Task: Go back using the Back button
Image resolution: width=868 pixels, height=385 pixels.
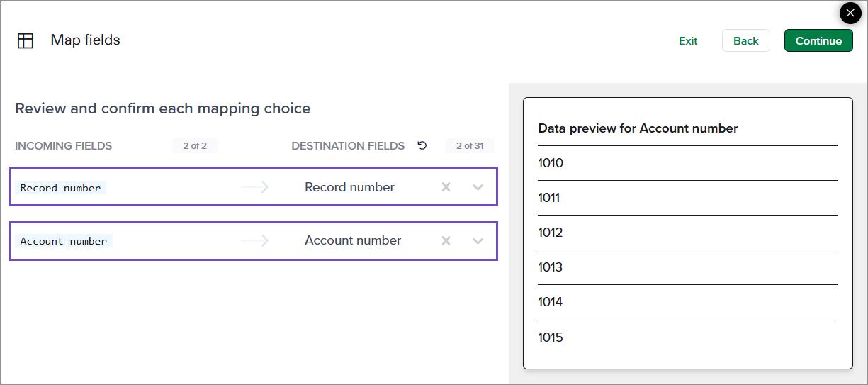Action: [745, 40]
